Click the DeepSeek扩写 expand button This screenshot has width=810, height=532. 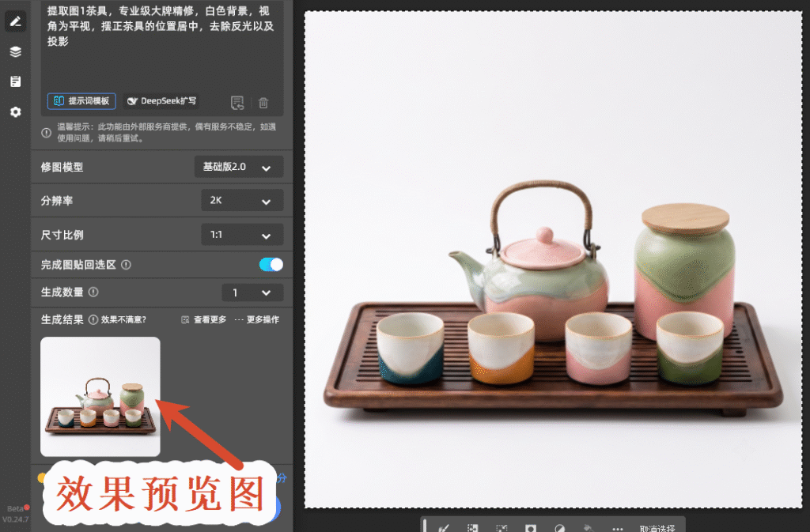click(161, 100)
